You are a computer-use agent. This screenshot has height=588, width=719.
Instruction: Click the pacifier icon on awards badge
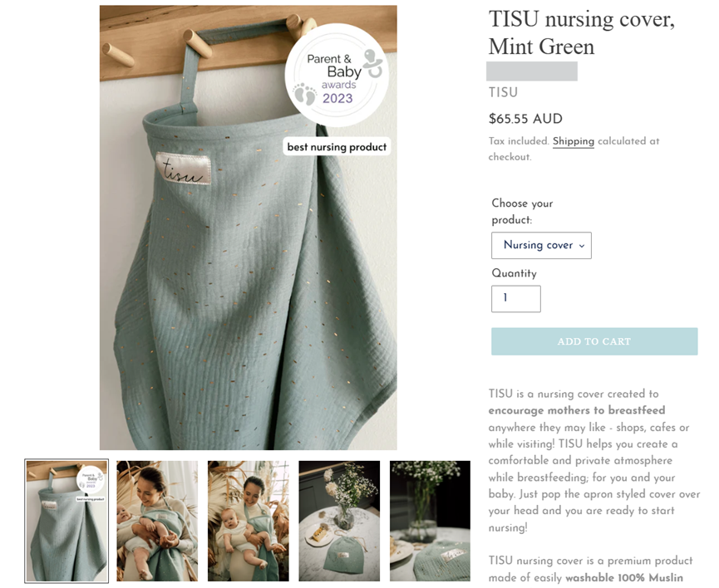click(372, 63)
